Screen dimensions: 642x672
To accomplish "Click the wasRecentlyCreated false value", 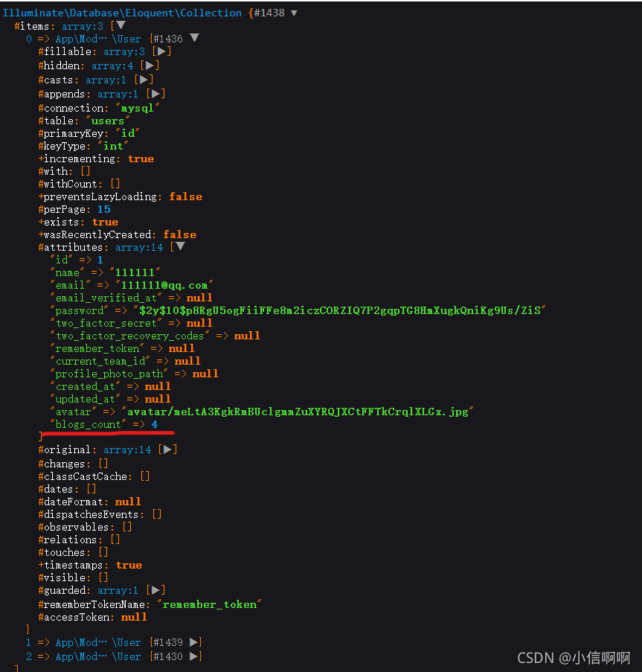I will pos(179,234).
